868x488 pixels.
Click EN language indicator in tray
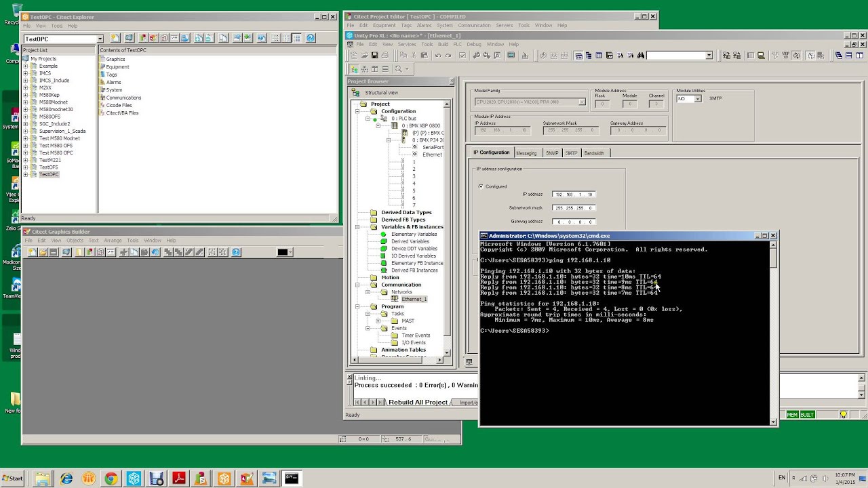[x=782, y=478]
